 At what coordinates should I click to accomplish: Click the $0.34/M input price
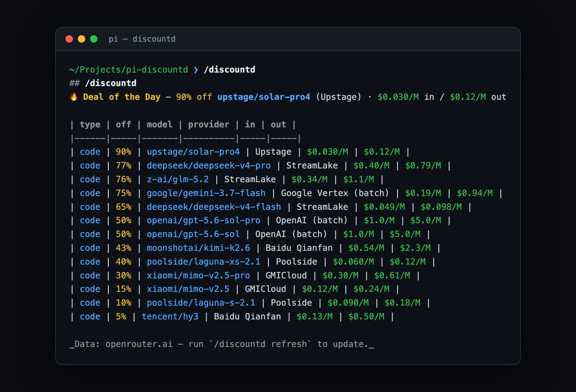tap(309, 179)
